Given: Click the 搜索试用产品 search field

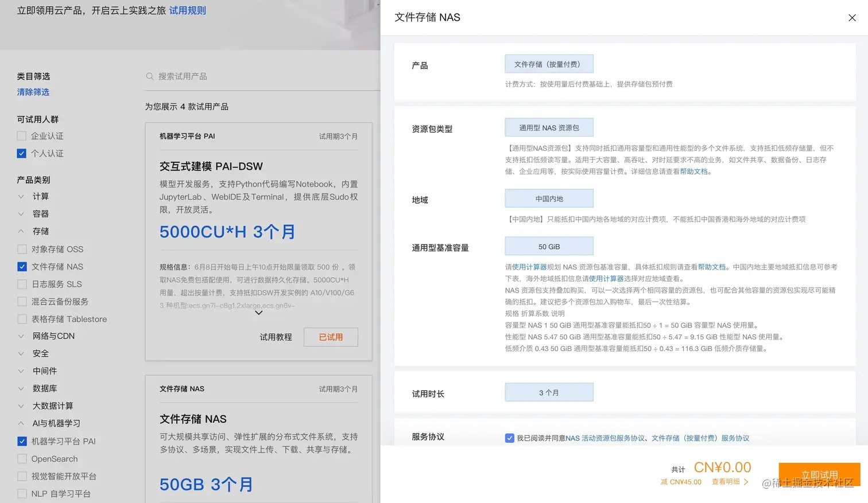Looking at the screenshot, I should [x=189, y=76].
